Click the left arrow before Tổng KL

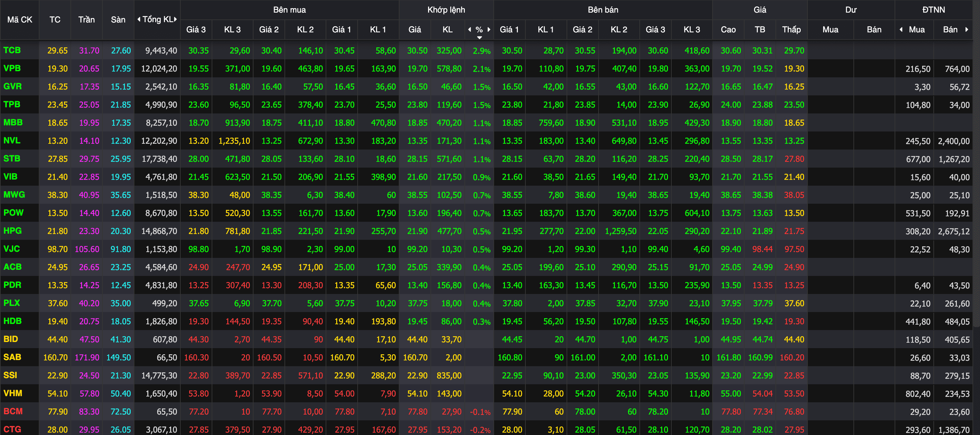pos(139,19)
